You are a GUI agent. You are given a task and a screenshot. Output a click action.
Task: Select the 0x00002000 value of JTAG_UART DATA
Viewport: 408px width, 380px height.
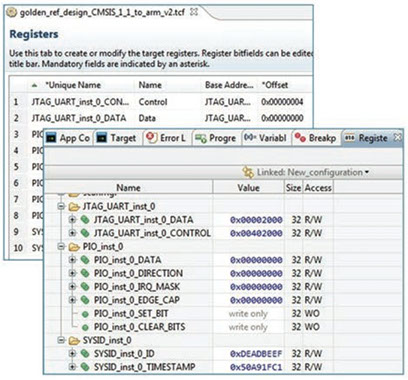pyautogui.click(x=256, y=220)
